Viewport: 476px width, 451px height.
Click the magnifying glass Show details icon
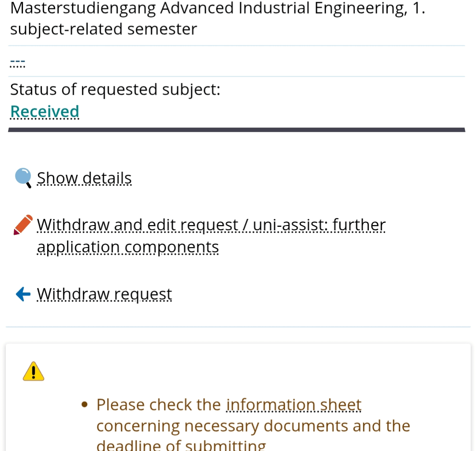click(x=23, y=177)
